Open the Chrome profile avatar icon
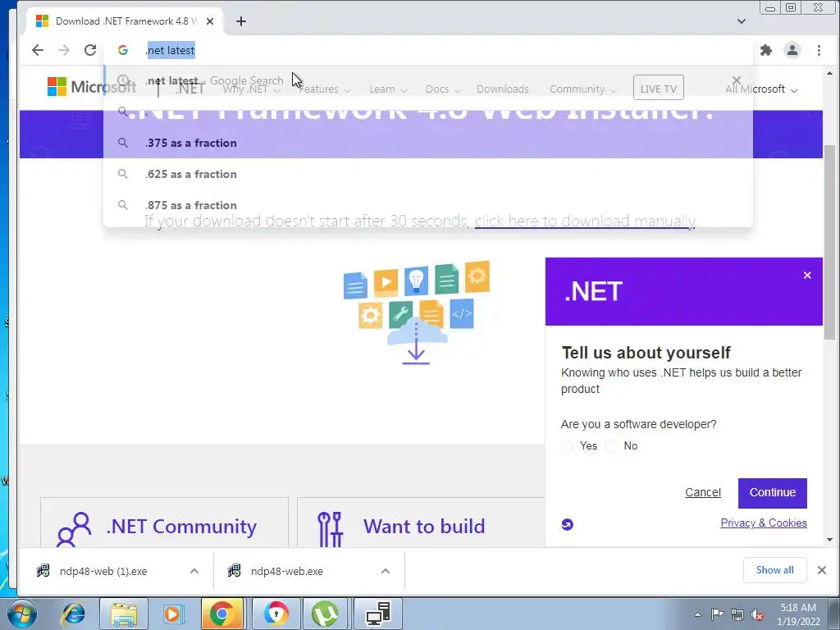Image resolution: width=840 pixels, height=630 pixels. tap(792, 50)
